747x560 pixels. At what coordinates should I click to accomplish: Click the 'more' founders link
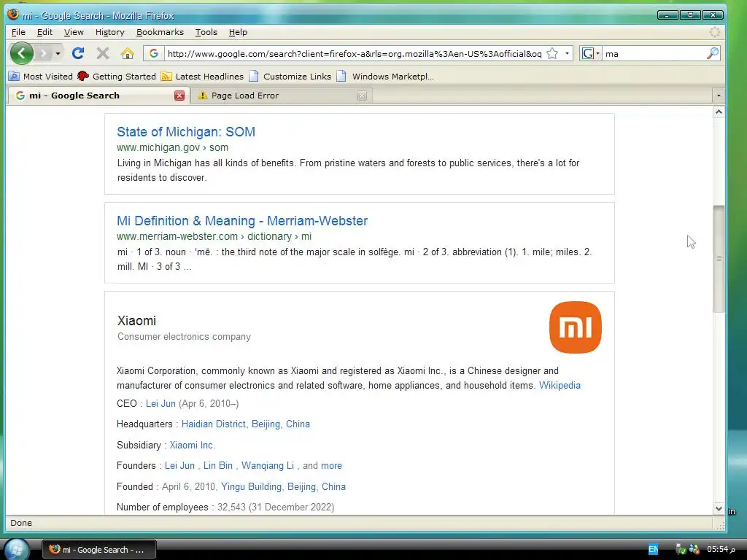click(x=332, y=465)
